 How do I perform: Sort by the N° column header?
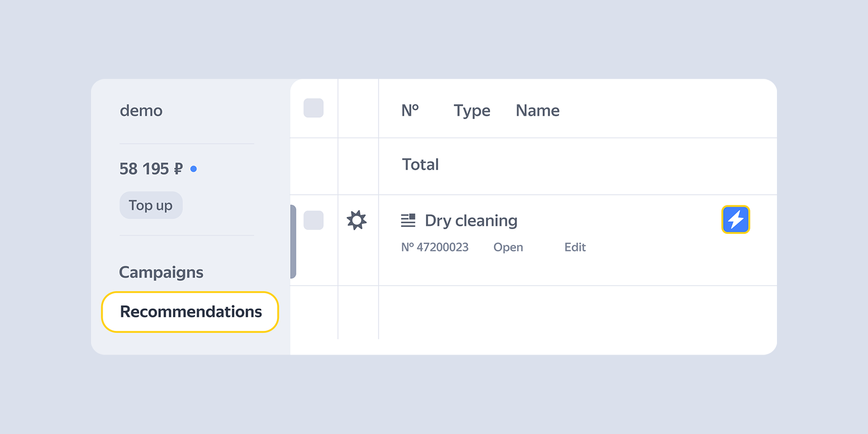pyautogui.click(x=410, y=111)
